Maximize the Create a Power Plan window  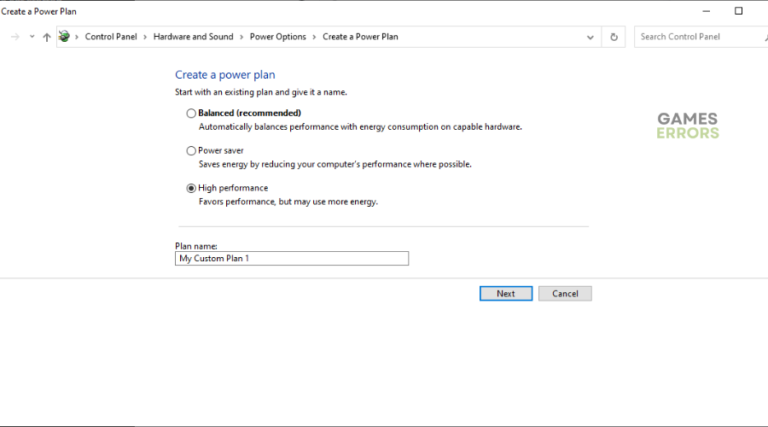739,11
